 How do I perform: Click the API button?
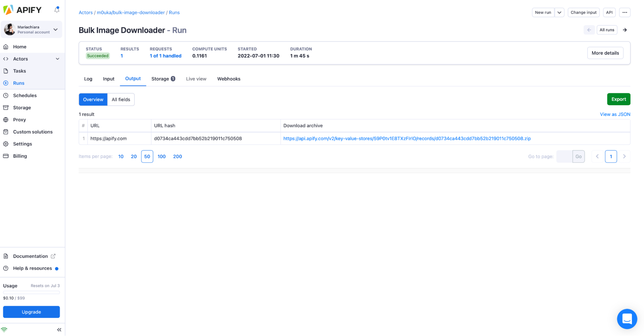[x=609, y=13]
